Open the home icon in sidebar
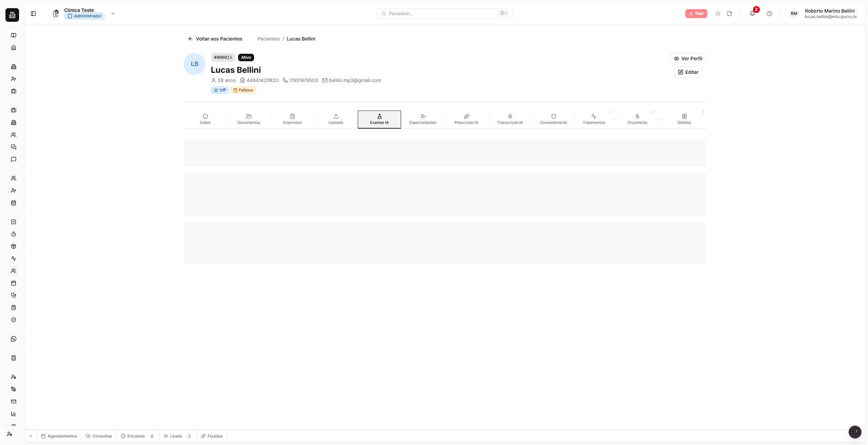This screenshot has height=445, width=868. point(14,48)
